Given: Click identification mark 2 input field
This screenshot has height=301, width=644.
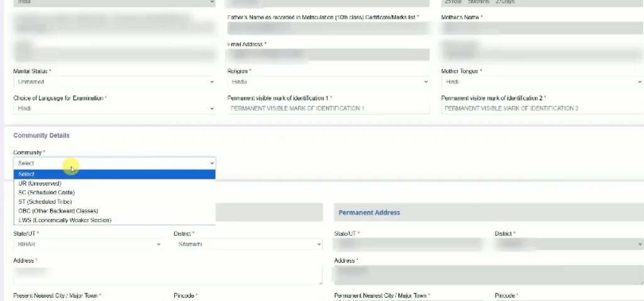Looking at the screenshot, I should [x=542, y=108].
